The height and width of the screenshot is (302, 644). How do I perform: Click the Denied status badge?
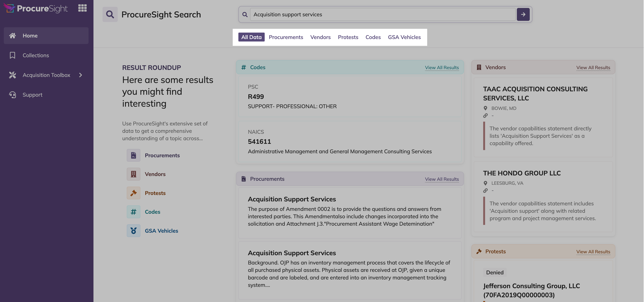[495, 272]
